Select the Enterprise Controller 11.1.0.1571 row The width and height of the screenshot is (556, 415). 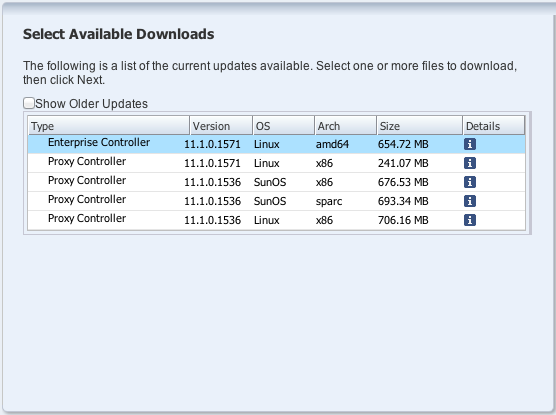click(x=277, y=144)
